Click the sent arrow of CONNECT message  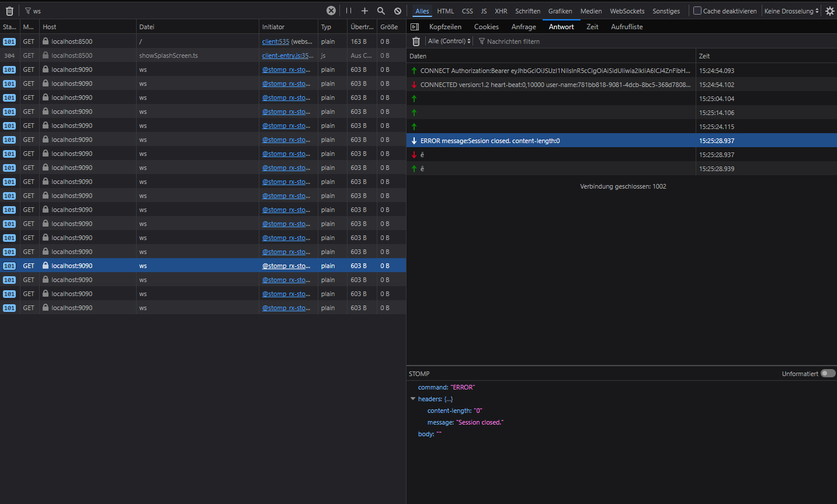pyautogui.click(x=414, y=71)
